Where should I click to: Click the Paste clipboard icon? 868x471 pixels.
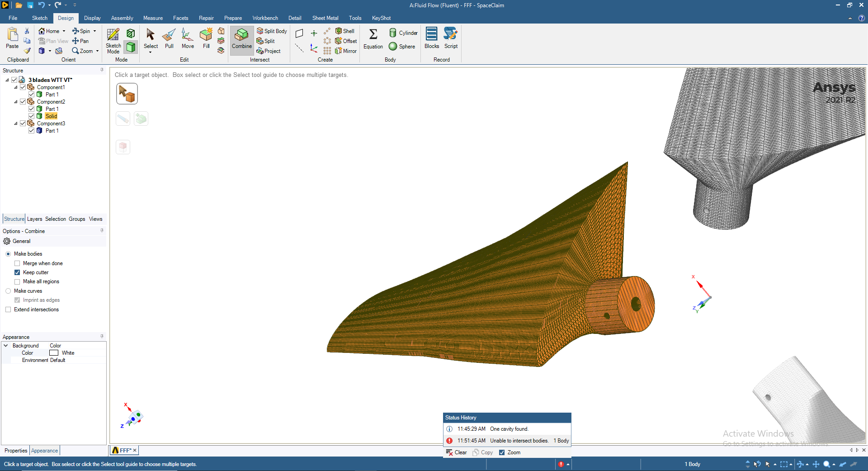12,38
